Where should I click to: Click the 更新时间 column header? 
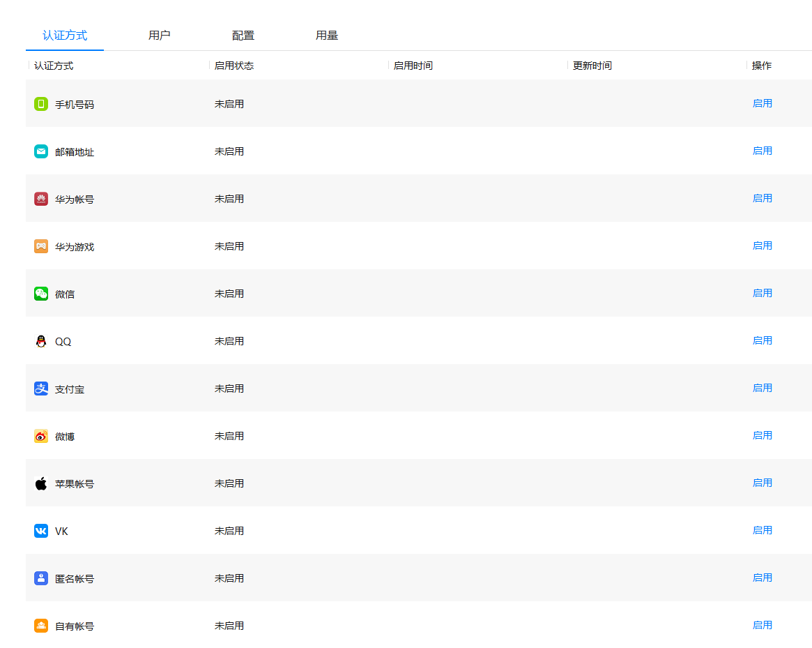point(592,66)
